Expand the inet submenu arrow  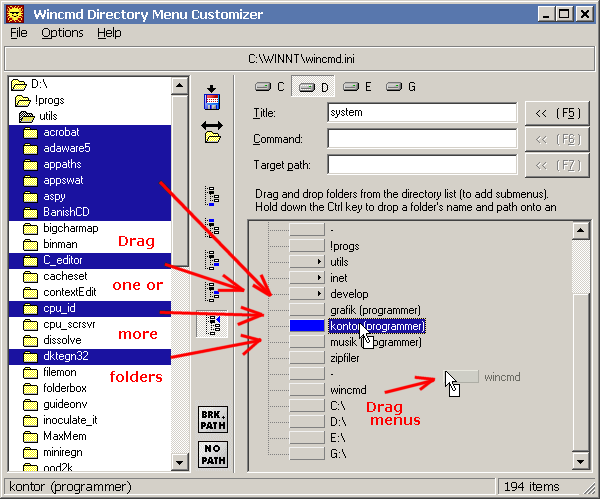319,278
